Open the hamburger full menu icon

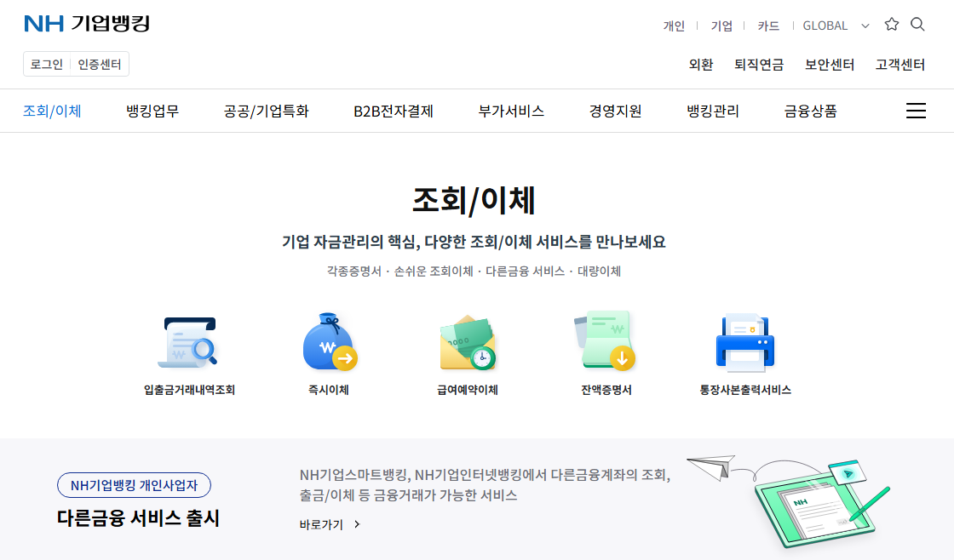point(916,111)
